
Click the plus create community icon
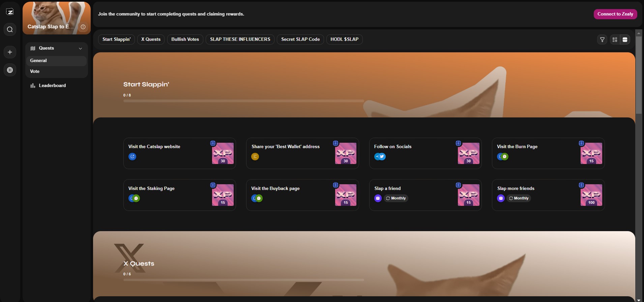tap(10, 52)
